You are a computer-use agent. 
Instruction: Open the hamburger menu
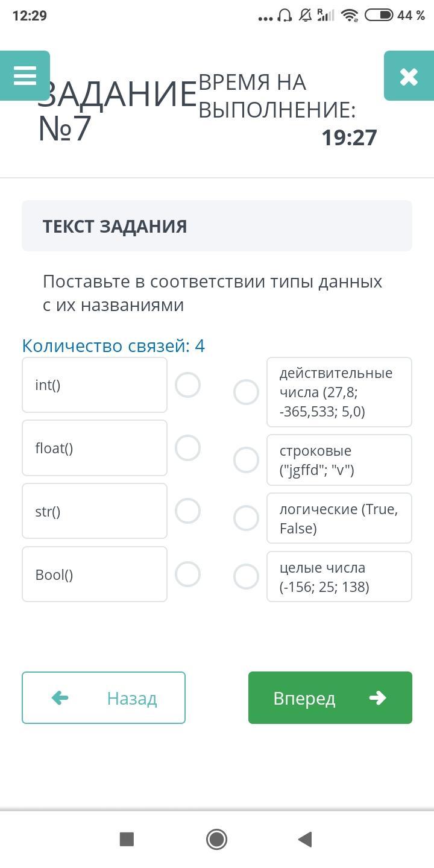click(25, 76)
